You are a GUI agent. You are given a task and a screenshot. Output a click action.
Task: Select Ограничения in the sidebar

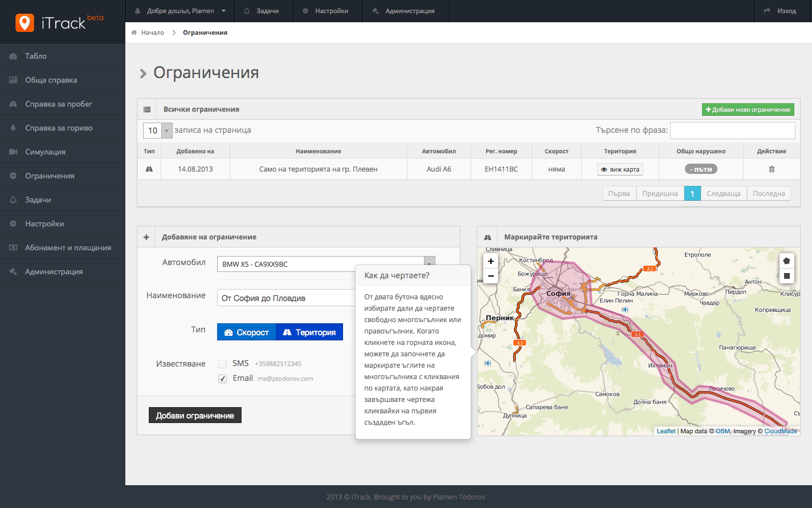(63, 176)
